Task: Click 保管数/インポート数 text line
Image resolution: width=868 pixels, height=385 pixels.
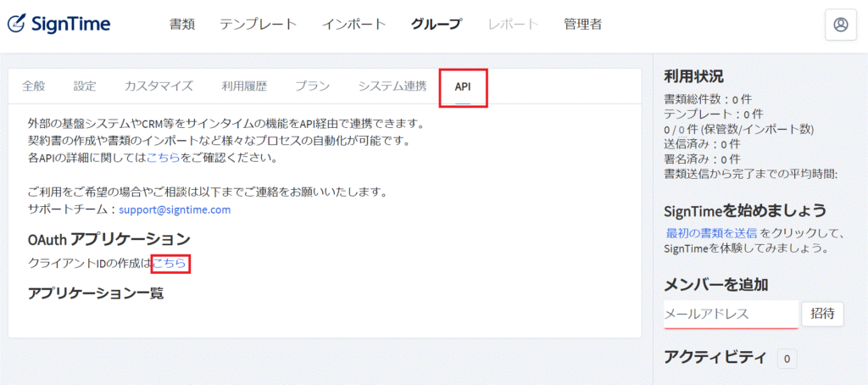Action: [738, 130]
